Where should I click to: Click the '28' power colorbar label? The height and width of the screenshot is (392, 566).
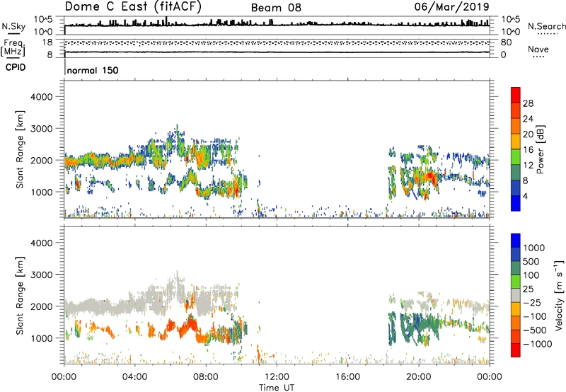(x=528, y=103)
